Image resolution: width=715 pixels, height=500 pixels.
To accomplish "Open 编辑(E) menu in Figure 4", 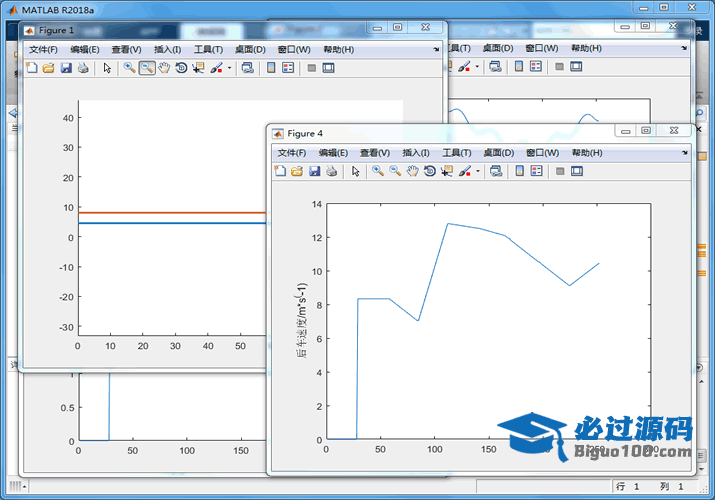I will (333, 153).
